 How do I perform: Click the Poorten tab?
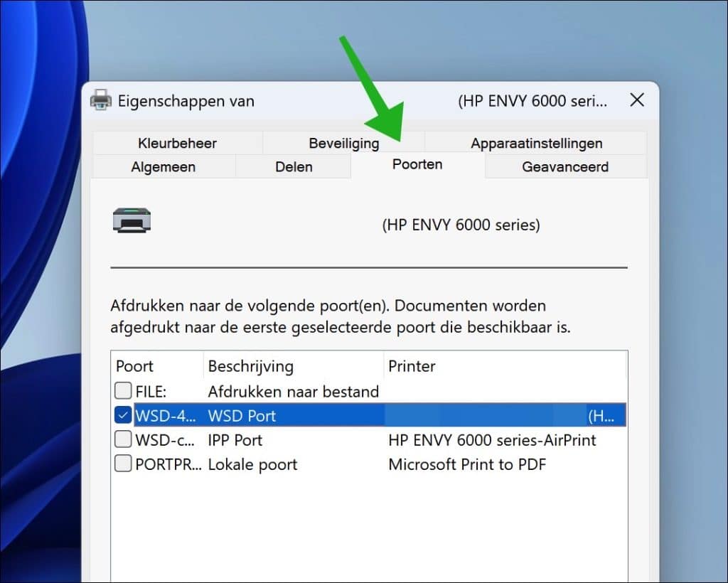pos(417,164)
